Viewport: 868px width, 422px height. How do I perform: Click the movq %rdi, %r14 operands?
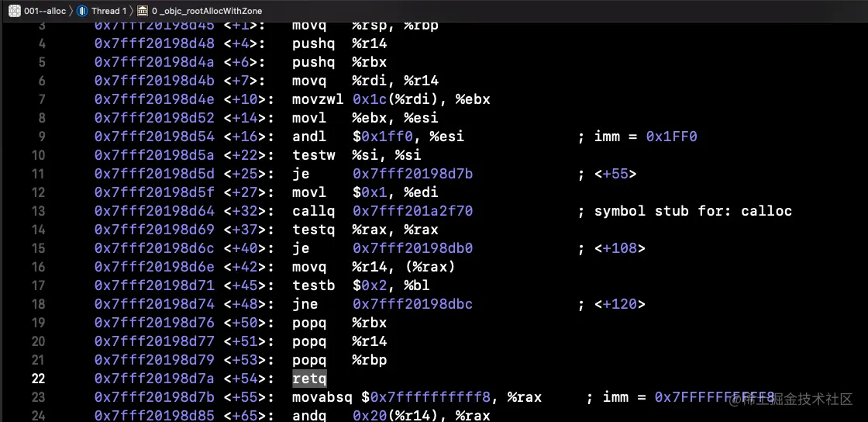click(395, 81)
